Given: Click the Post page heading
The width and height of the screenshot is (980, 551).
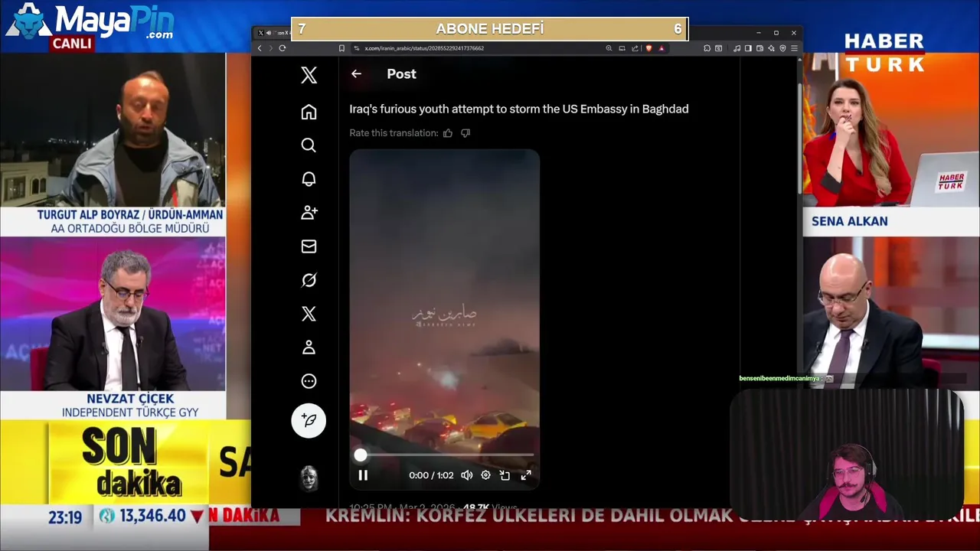Looking at the screenshot, I should pyautogui.click(x=401, y=73).
